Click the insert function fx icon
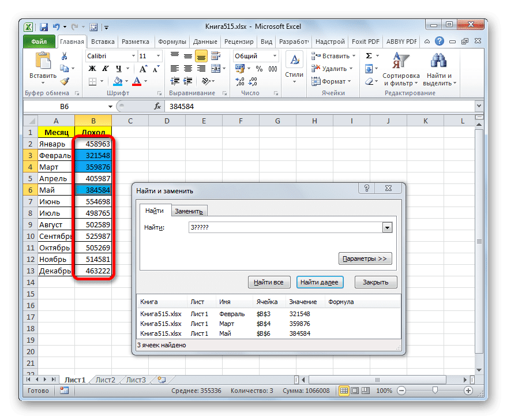Screen dimensions: 507x420 [157, 106]
